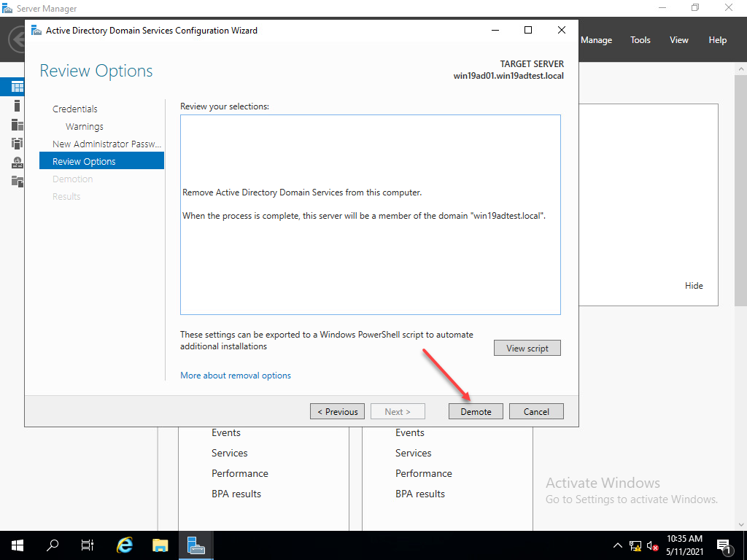Screen dimensions: 747x560
Task: Select the AD DS role icon in sidebar
Action: 16,143
